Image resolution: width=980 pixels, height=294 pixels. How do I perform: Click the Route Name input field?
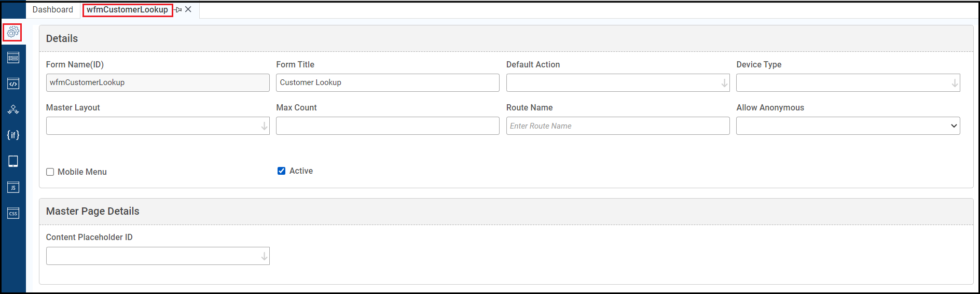click(x=617, y=126)
